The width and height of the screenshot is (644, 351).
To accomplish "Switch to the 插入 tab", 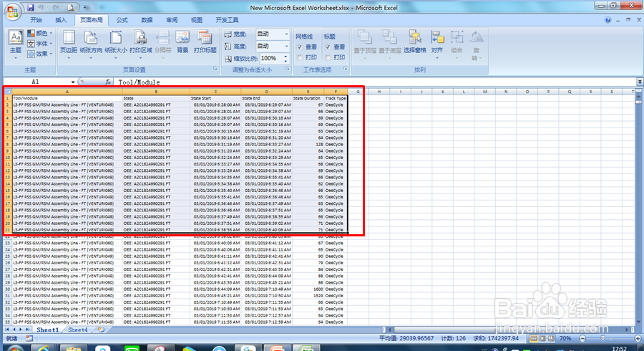I will pos(61,20).
